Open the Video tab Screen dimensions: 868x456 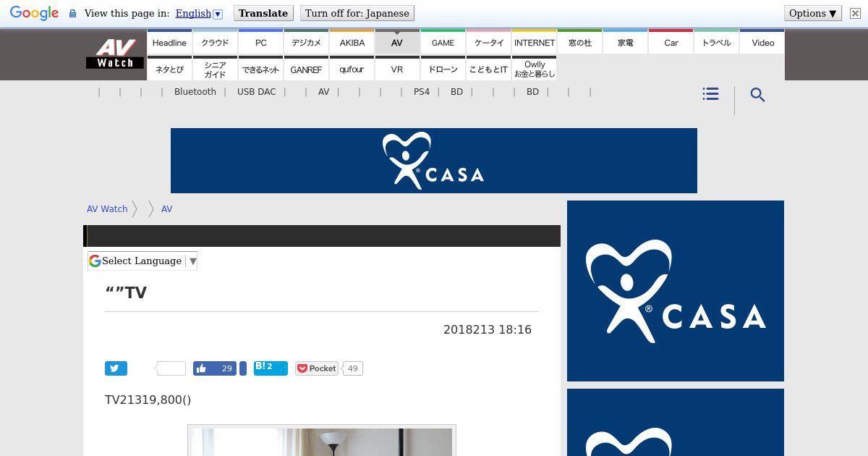click(x=762, y=43)
